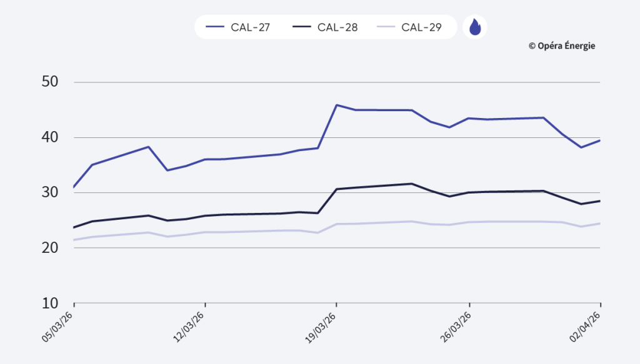Click the 19/03/26 date on the axis
Image resolution: width=640 pixels, height=364 pixels.
[321, 326]
